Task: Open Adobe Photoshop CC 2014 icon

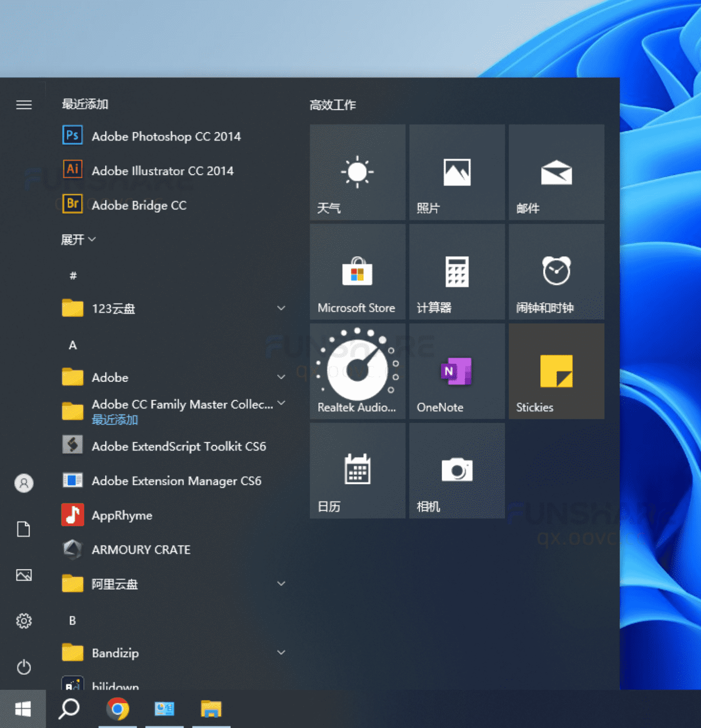Action: tap(72, 136)
